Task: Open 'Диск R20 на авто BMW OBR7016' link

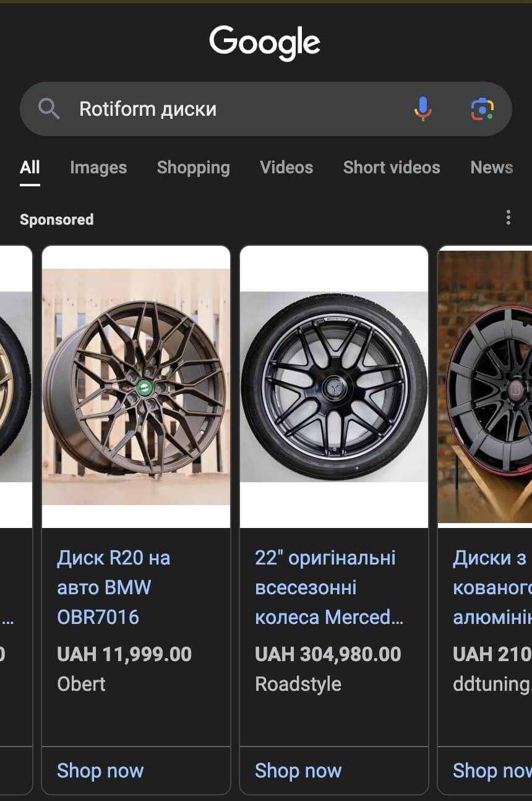Action: pos(114,587)
